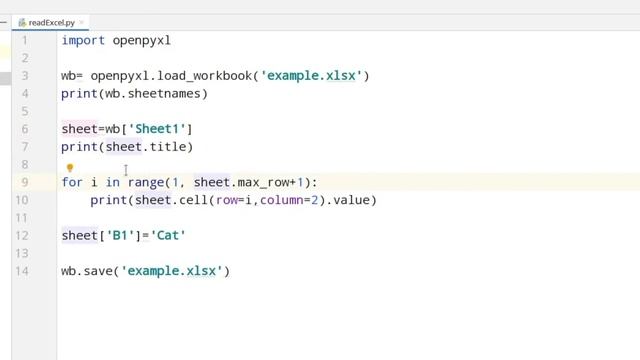Click 'load_workbook' on line 3
The width and height of the screenshot is (640, 360).
click(205, 76)
